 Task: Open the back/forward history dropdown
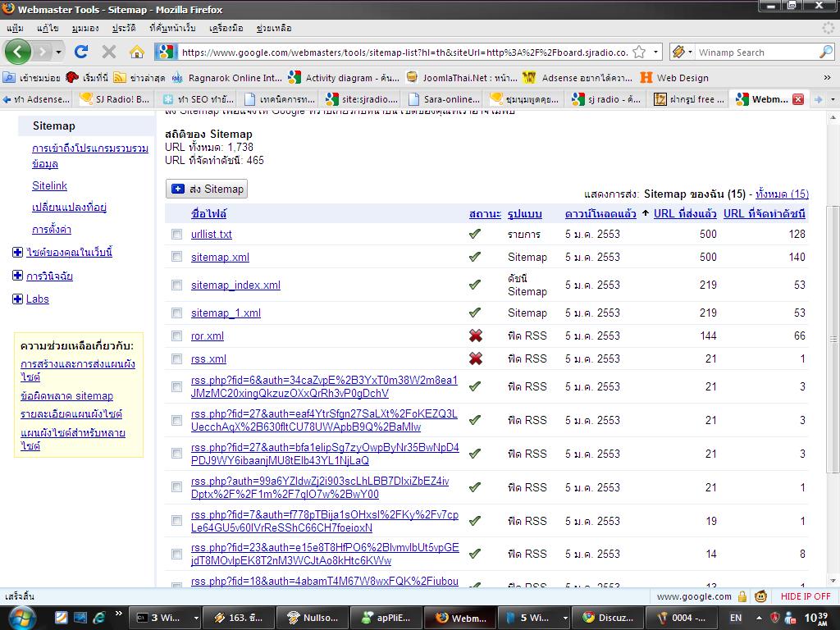click(58, 52)
